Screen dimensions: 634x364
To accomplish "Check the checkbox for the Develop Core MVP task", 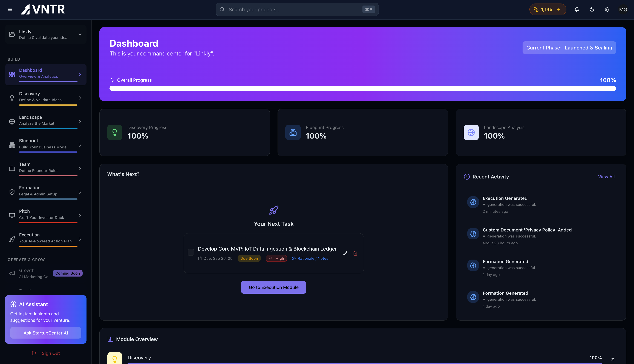I will click(x=191, y=253).
